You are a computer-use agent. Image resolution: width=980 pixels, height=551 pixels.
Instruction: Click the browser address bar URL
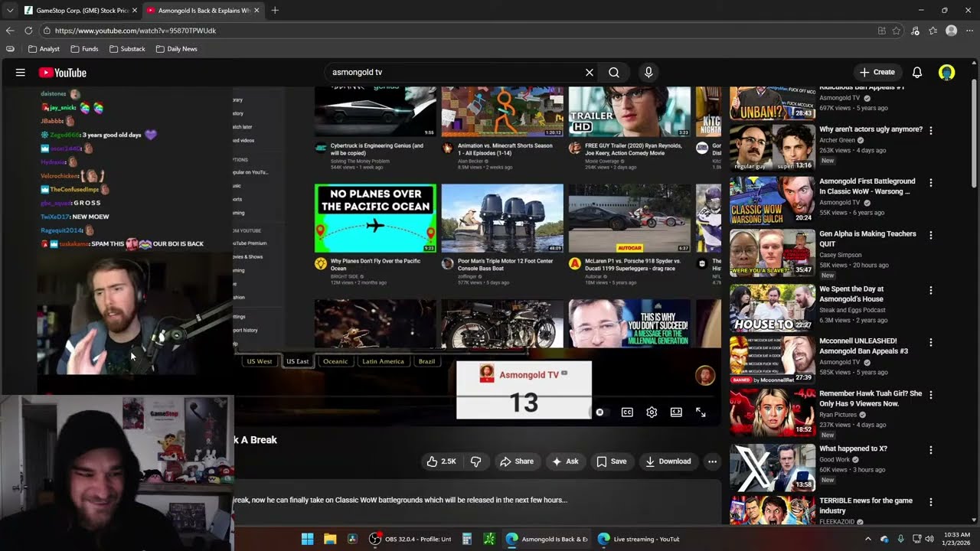click(136, 31)
